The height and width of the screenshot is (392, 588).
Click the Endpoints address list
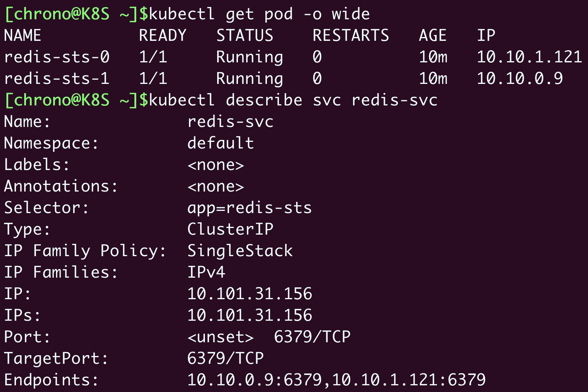pyautogui.click(x=336, y=380)
